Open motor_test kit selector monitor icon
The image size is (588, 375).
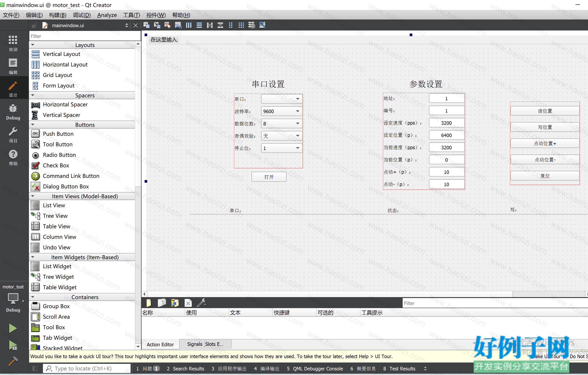[13, 298]
